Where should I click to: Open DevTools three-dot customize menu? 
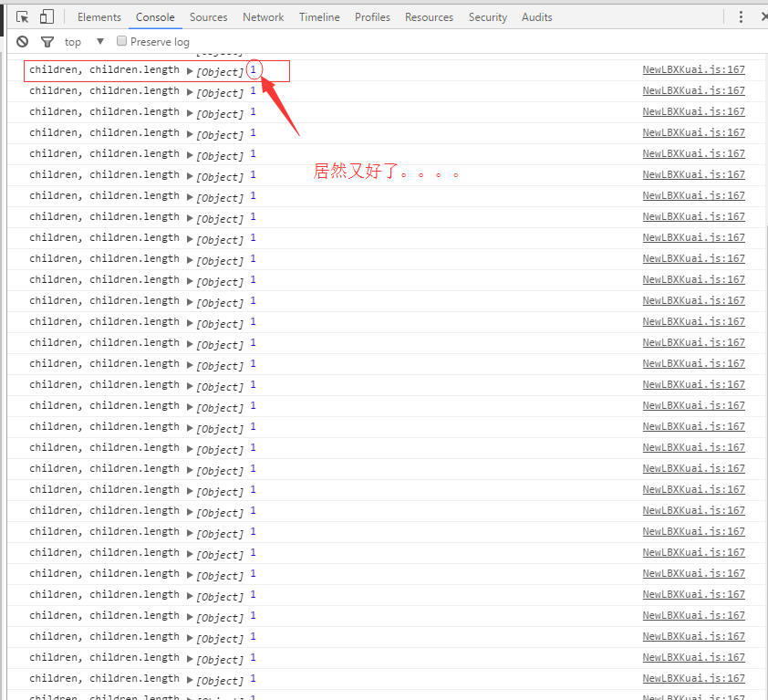741,17
